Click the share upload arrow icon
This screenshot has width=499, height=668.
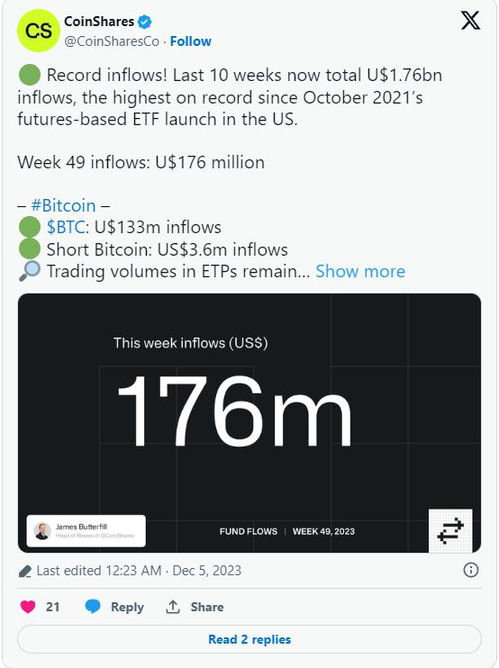click(173, 607)
